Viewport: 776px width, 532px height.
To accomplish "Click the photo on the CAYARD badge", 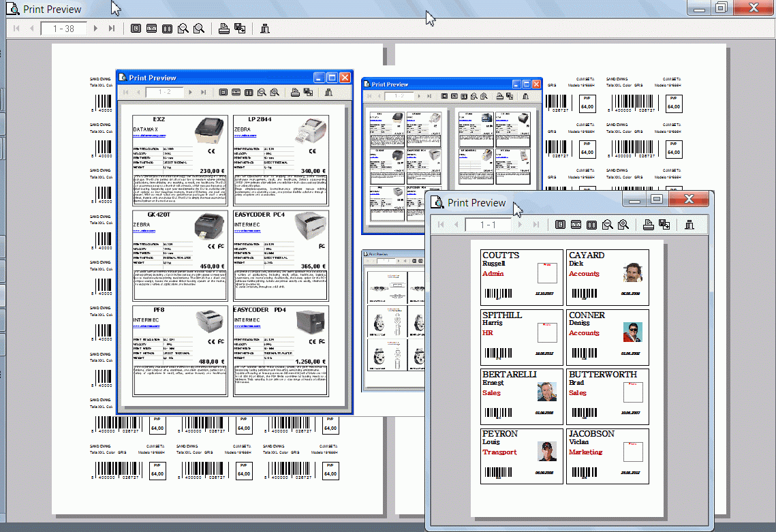I will [x=632, y=272].
